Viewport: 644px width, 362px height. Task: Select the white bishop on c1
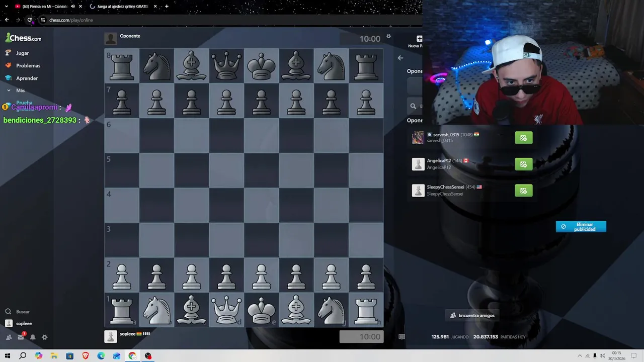(x=192, y=310)
